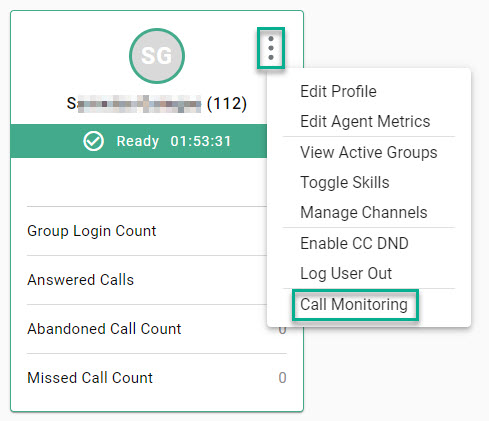Viewport: 489px width, 421px height.
Task: Choose Edit Agent Metrics option
Action: point(365,121)
